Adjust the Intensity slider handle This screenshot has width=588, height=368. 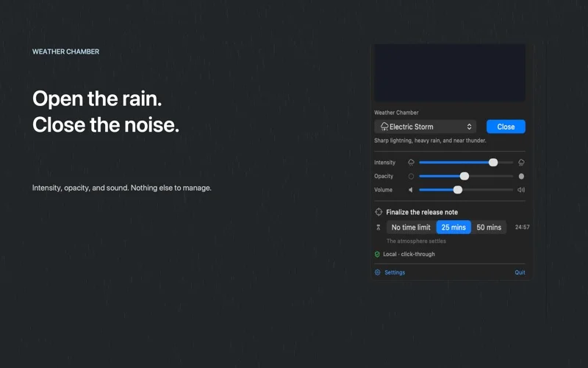click(x=493, y=162)
